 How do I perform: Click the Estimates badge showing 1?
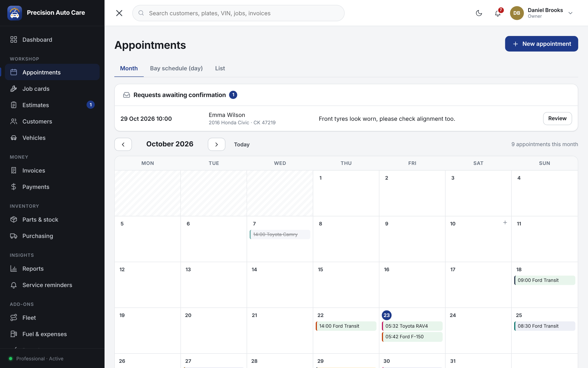point(91,105)
